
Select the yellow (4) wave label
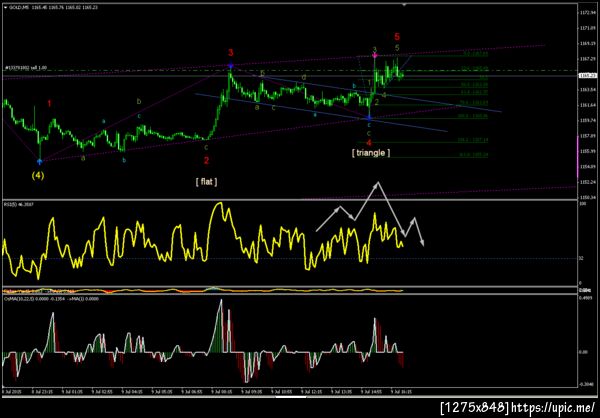pos(38,175)
